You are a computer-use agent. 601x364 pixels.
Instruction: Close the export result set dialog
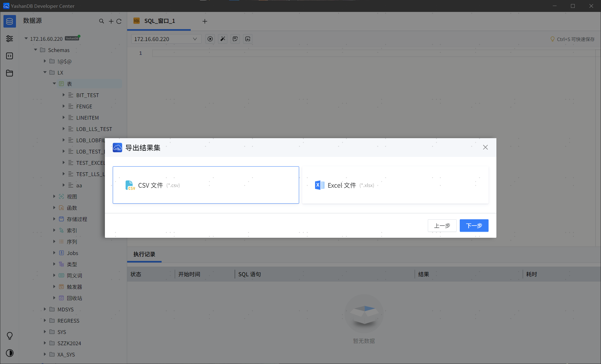[485, 147]
